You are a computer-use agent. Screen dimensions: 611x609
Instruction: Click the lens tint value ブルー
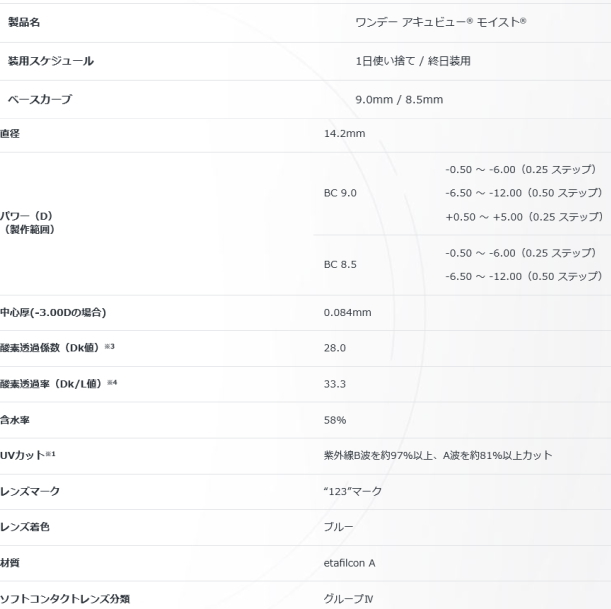tap(340, 526)
